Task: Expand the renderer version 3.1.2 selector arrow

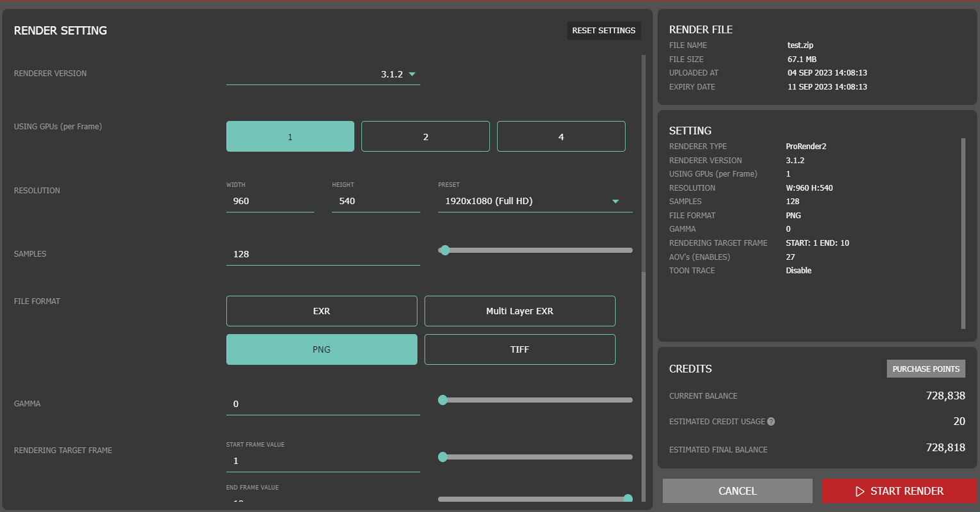Action: pyautogui.click(x=412, y=74)
